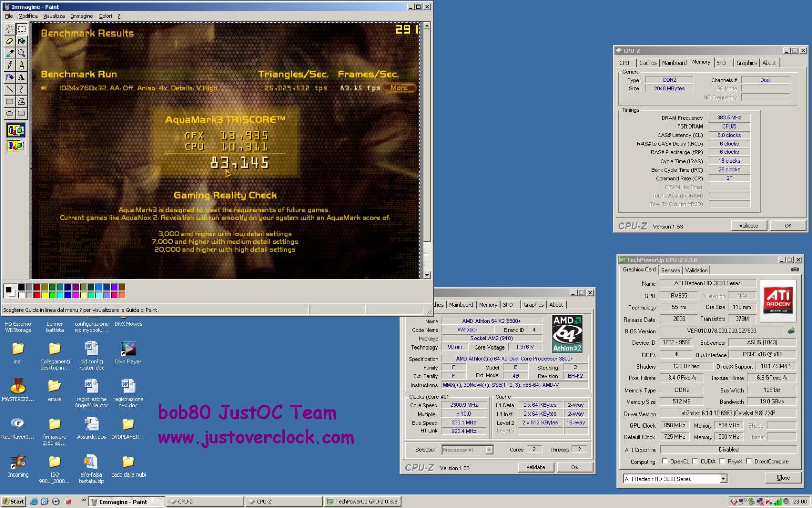This screenshot has height=508, width=812.
Task: Select the Free-Form Select tool in Paint
Action: (9, 29)
